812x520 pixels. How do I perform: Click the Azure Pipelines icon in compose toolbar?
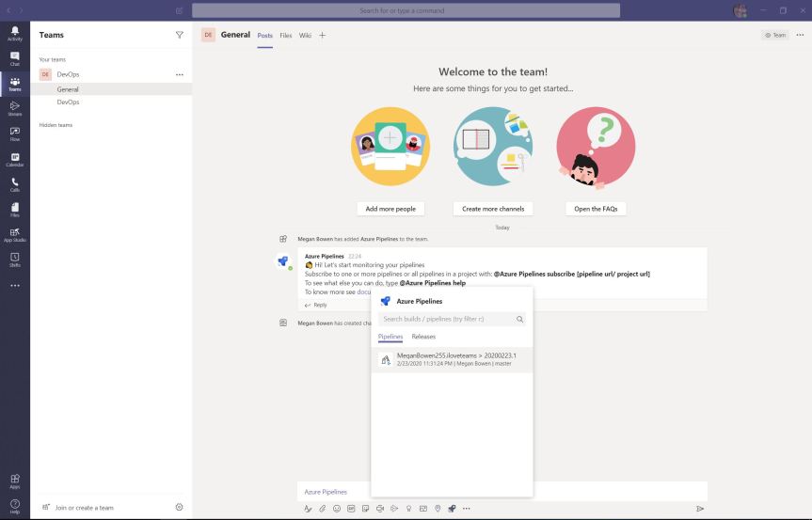coord(452,508)
